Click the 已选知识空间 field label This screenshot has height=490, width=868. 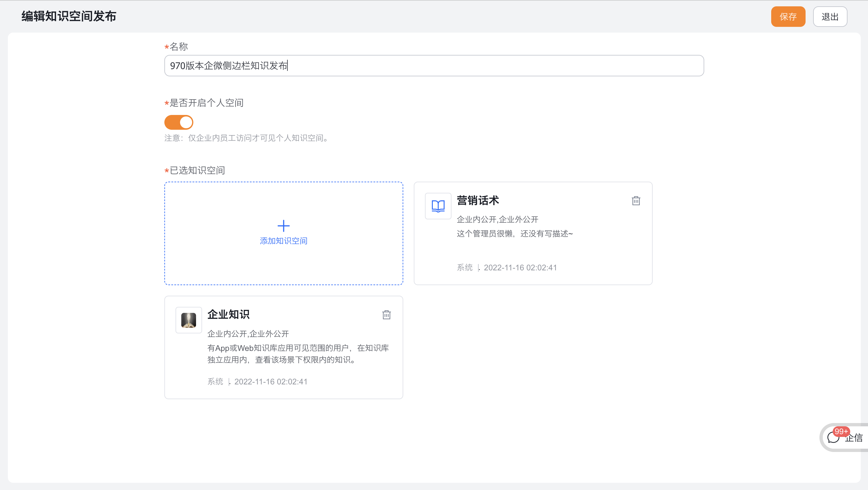[197, 170]
